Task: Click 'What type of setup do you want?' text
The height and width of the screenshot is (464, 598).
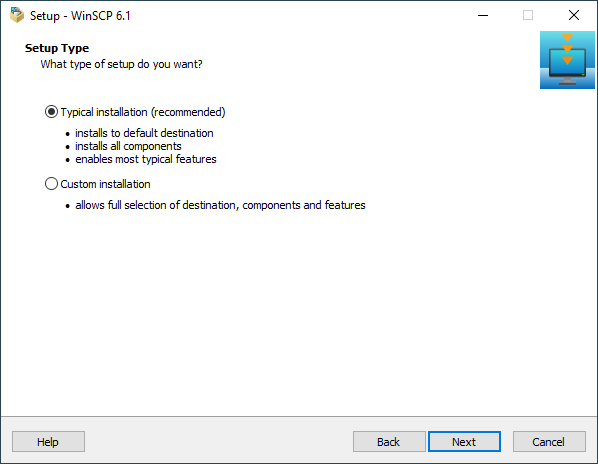Action: click(x=121, y=64)
